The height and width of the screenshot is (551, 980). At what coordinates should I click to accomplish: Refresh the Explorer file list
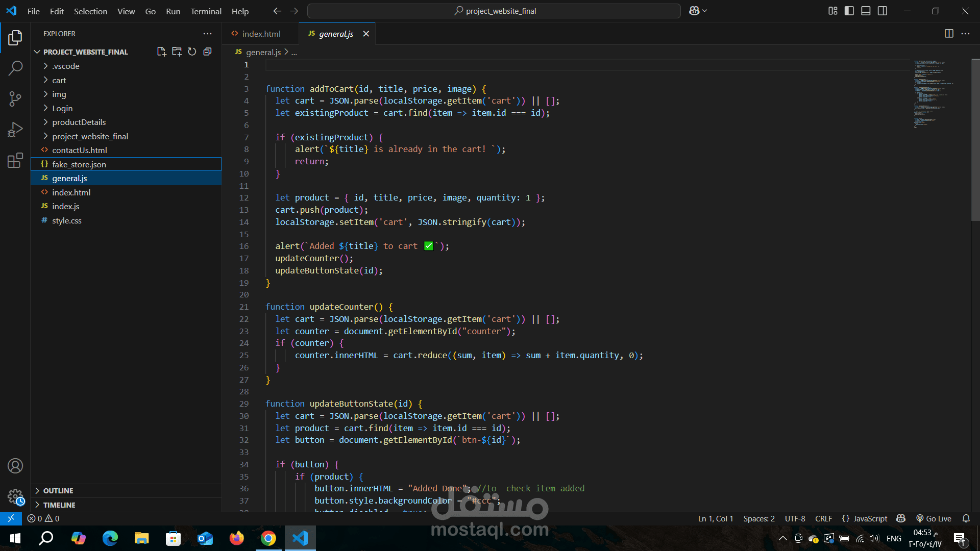click(192, 52)
